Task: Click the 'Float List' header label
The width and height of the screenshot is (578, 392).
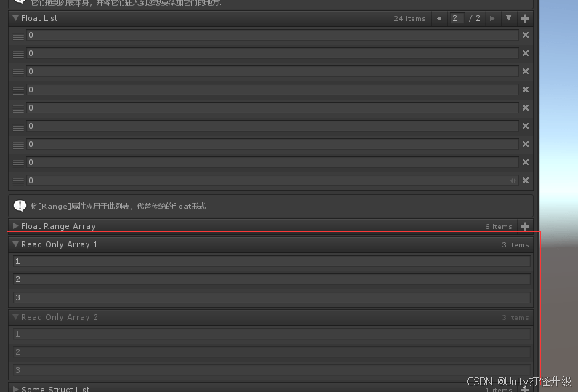Action: point(39,18)
